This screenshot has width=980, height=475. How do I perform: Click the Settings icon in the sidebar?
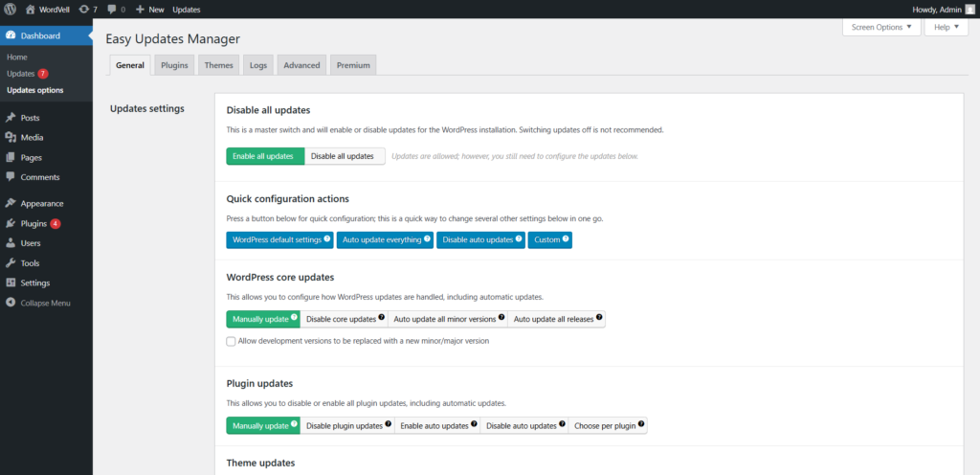pyautogui.click(x=11, y=283)
